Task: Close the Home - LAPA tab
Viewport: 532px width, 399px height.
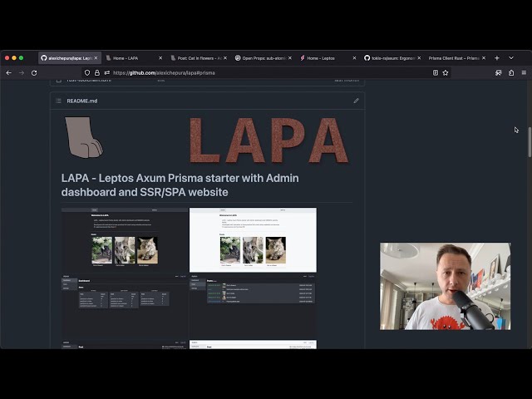Action: click(160, 58)
